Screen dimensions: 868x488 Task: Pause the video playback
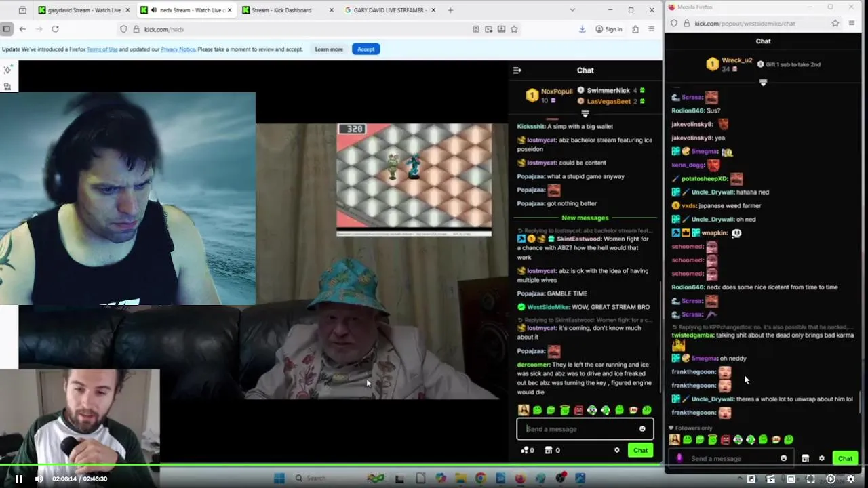(19, 479)
